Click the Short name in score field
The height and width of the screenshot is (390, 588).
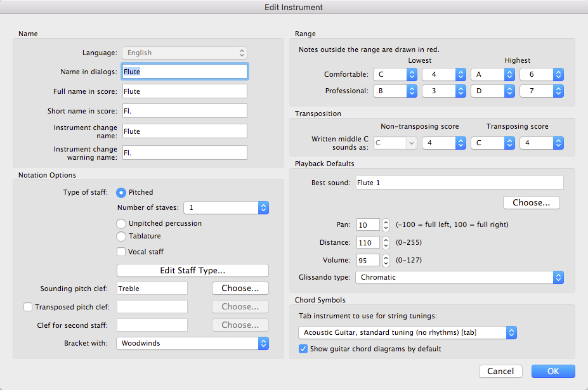click(x=184, y=111)
